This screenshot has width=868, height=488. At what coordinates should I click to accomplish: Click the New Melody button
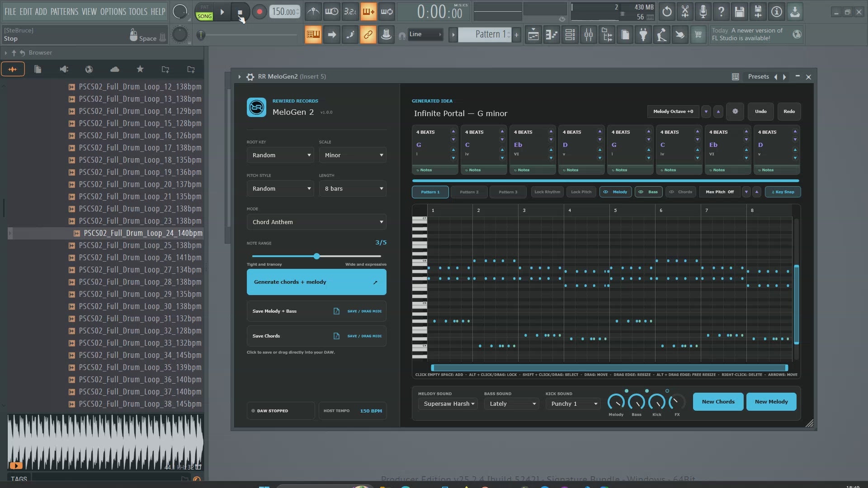[771, 402]
